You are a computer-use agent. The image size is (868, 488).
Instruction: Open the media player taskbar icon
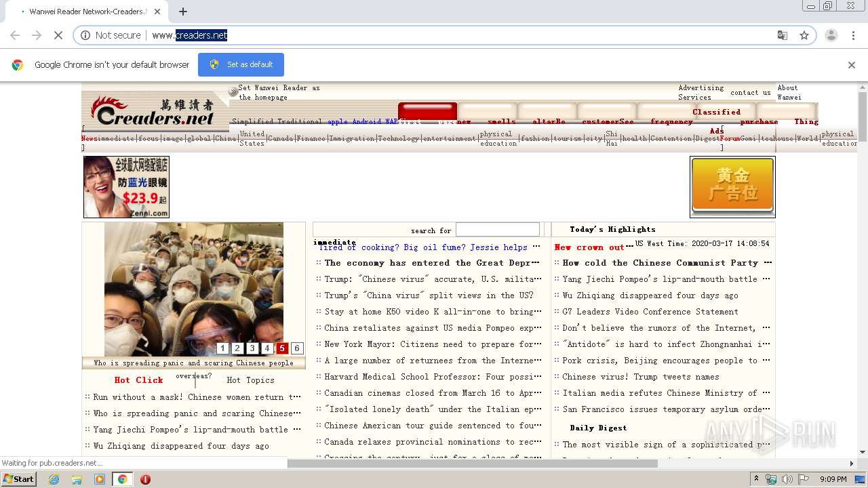point(100,479)
